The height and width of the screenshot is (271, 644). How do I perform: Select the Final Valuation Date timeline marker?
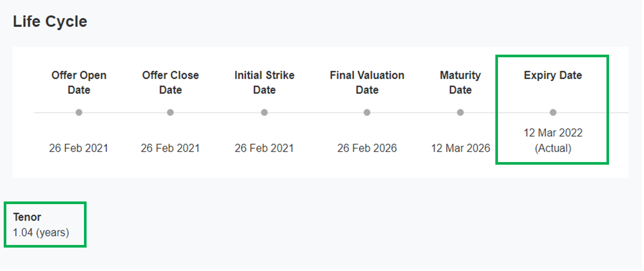pyautogui.click(x=367, y=112)
